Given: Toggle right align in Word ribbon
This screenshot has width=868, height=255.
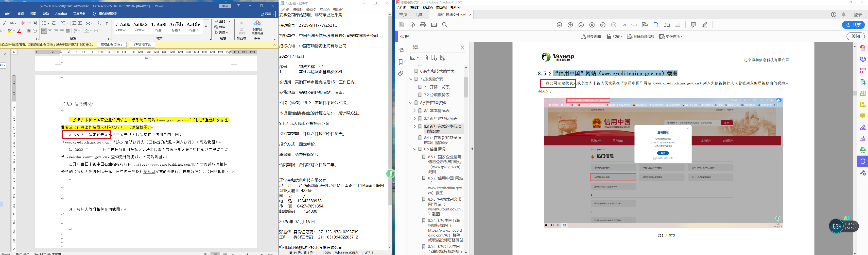Looking at the screenshot, I should click(56, 31).
